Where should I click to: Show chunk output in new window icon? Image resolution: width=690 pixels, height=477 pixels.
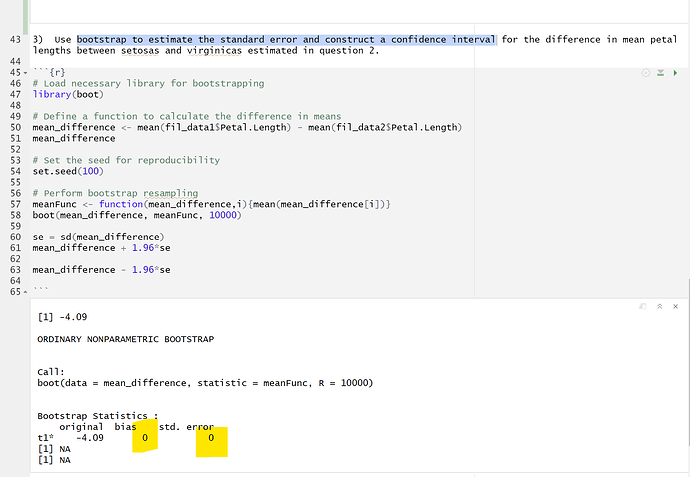(643, 306)
